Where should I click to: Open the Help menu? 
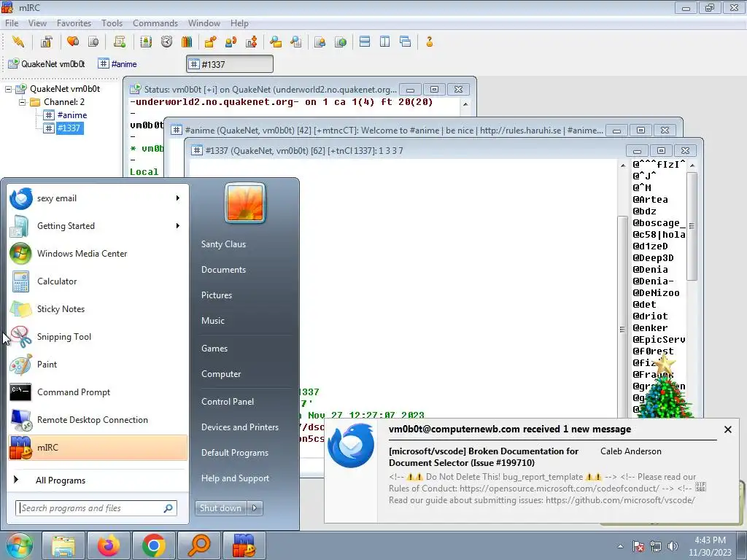pyautogui.click(x=239, y=23)
